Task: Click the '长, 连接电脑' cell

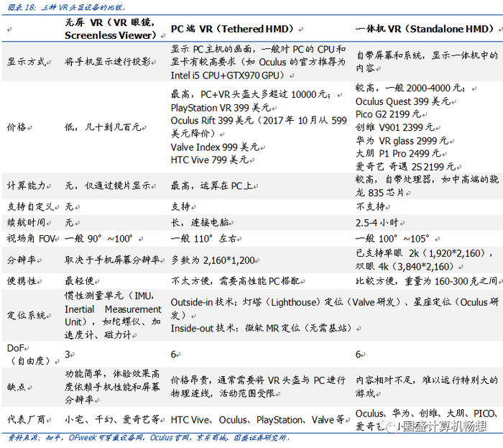Action: (200, 222)
